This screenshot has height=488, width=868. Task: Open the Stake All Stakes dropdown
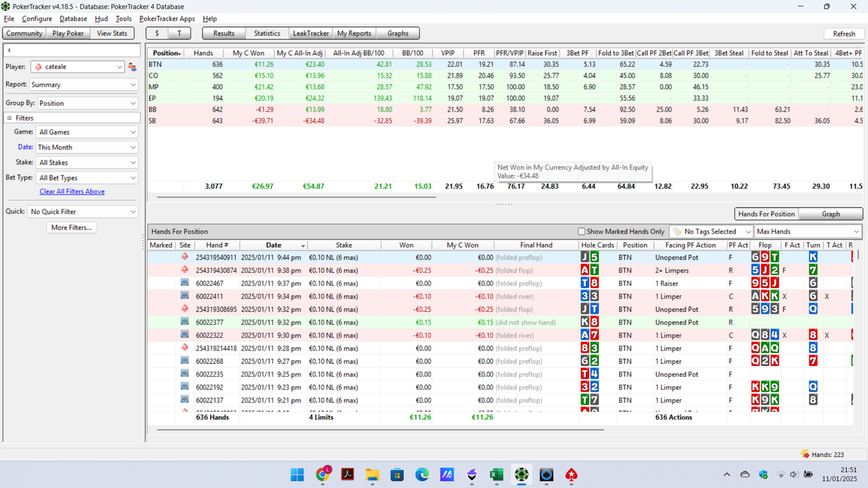pyautogui.click(x=87, y=163)
